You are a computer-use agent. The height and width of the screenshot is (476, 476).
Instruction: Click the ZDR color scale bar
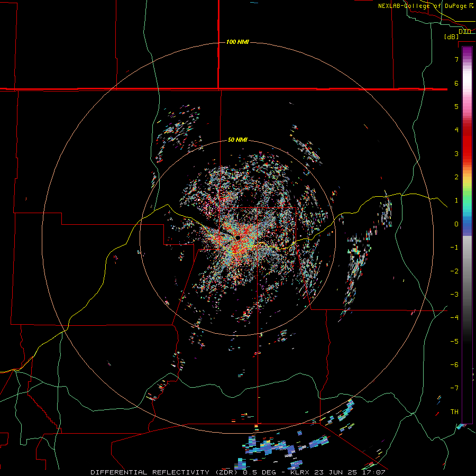click(x=467, y=235)
